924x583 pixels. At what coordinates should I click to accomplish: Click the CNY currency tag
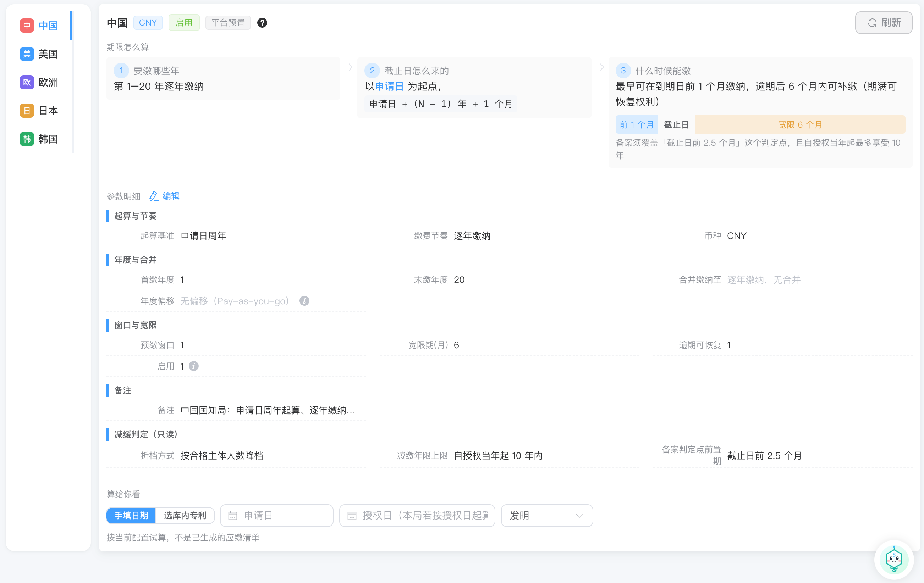click(x=148, y=23)
